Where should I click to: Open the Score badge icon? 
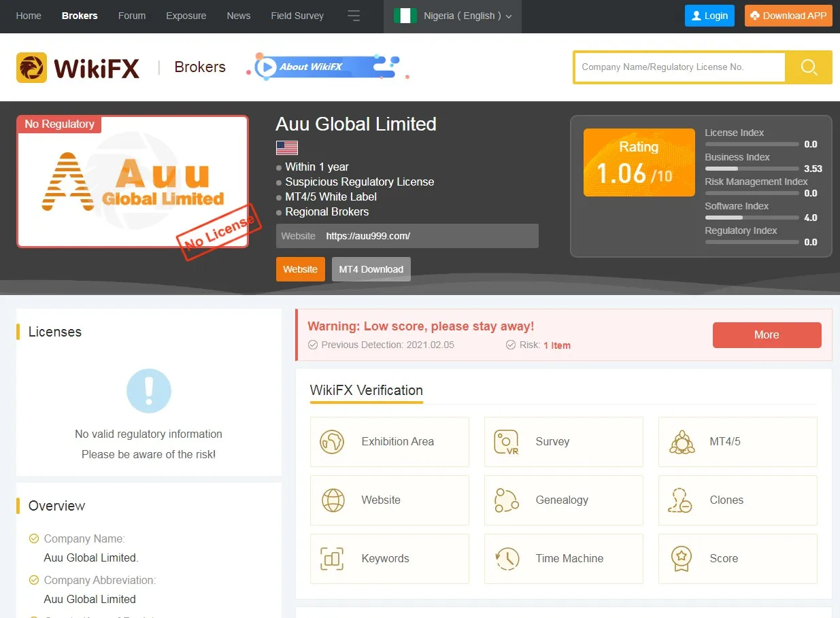point(681,559)
